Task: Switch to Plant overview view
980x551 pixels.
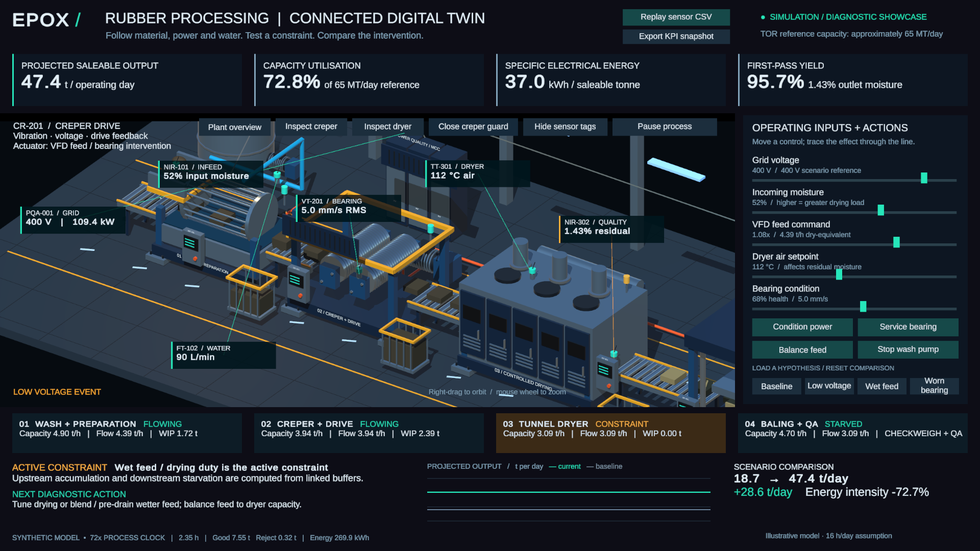Action: coord(234,127)
